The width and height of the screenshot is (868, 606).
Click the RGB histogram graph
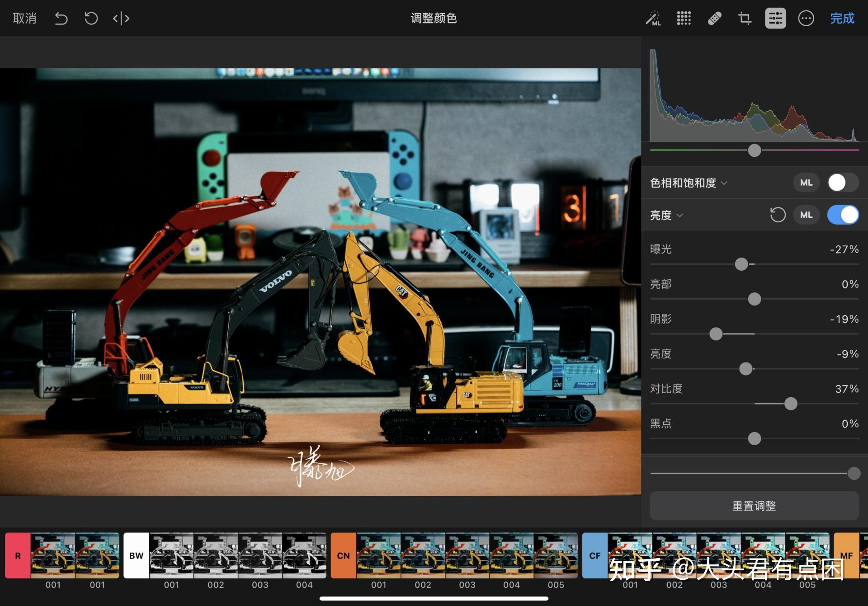click(x=754, y=95)
